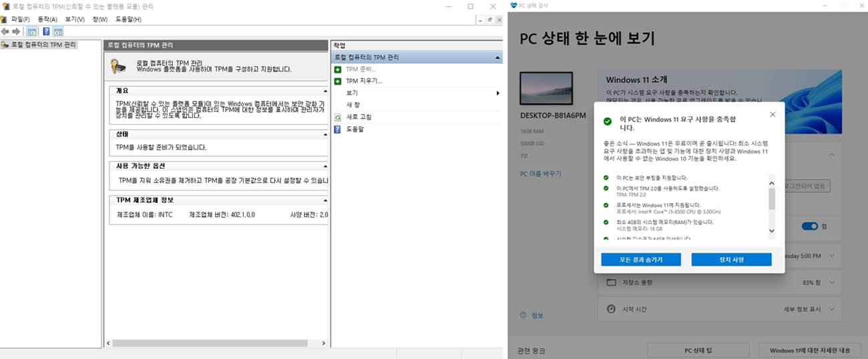
Task: Click results list scrollbar down arrow in dialog
Action: (x=773, y=231)
